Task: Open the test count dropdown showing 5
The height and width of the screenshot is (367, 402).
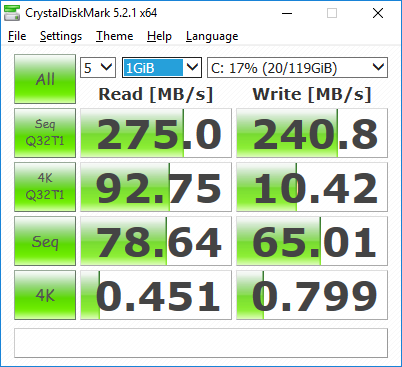Action: tap(98, 68)
